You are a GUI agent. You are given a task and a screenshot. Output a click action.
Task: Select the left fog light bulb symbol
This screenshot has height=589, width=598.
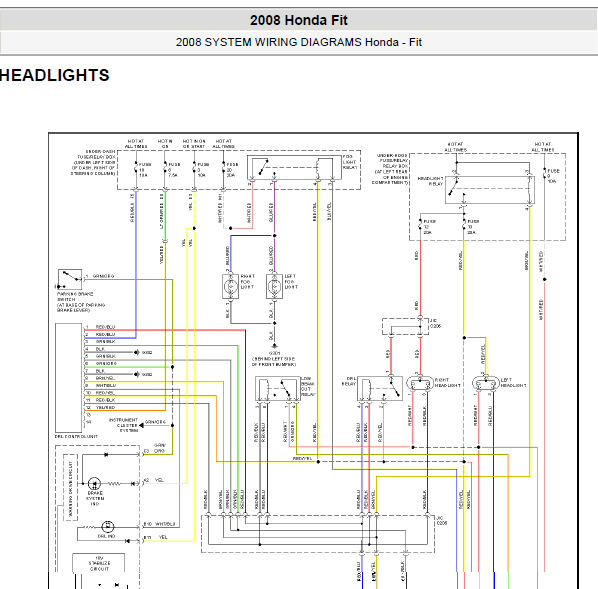[274, 286]
